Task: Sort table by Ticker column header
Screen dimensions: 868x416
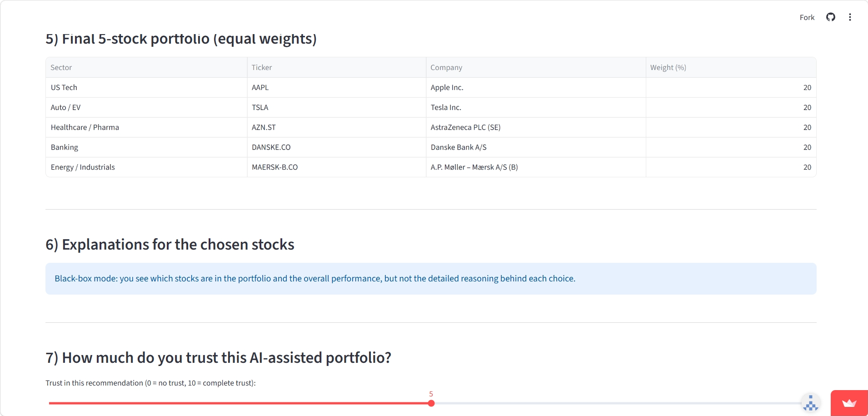Action: click(337, 67)
